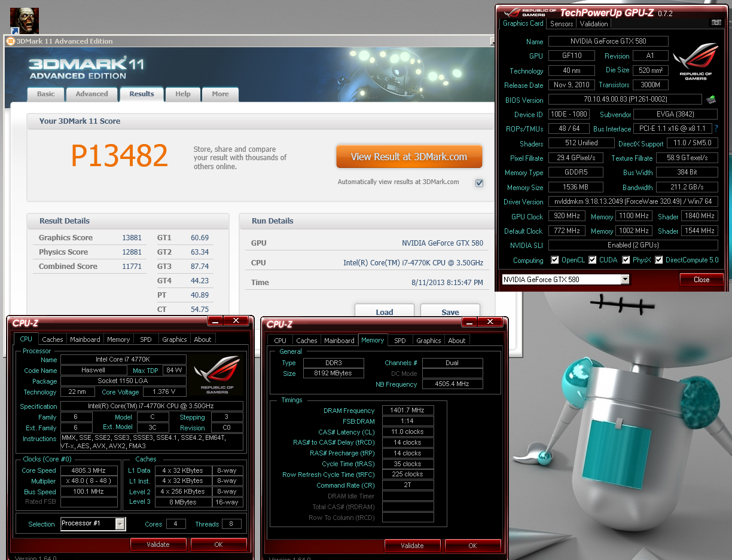Click the Core Voltage value 1.376 V

pyautogui.click(x=164, y=392)
